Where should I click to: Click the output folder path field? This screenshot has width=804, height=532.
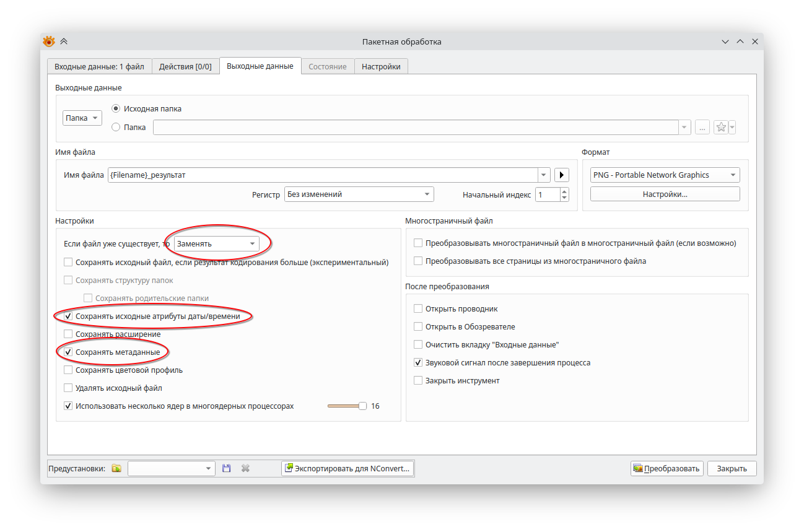click(x=416, y=127)
